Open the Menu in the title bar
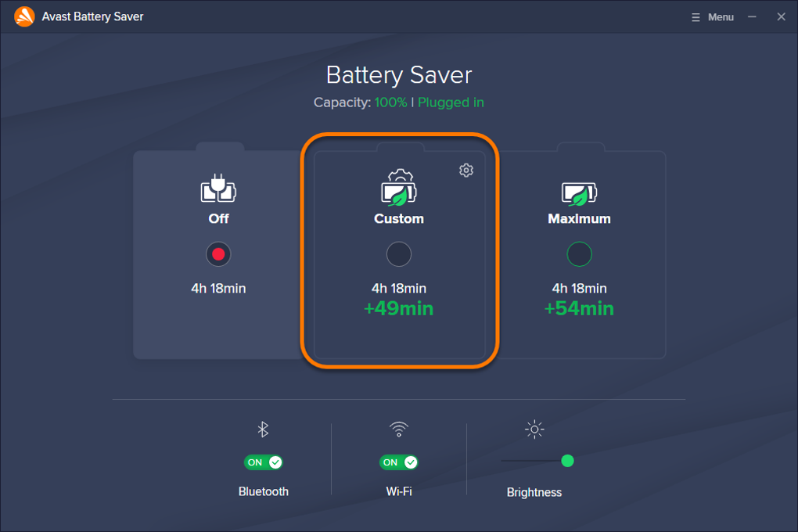The width and height of the screenshot is (798, 532). click(x=712, y=16)
